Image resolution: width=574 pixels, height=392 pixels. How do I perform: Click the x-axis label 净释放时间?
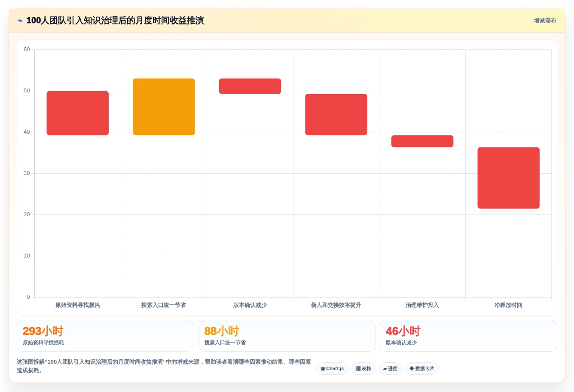click(508, 305)
